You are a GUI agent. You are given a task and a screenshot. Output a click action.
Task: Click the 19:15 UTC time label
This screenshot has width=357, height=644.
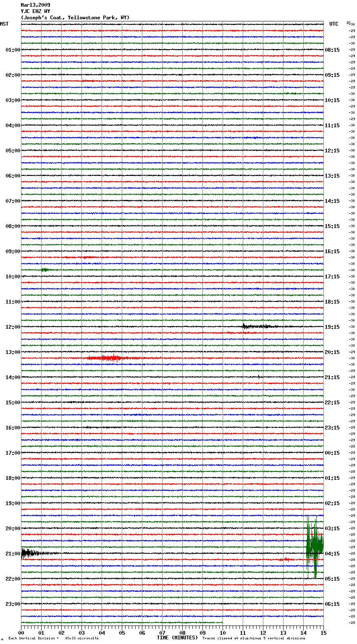(x=332, y=327)
